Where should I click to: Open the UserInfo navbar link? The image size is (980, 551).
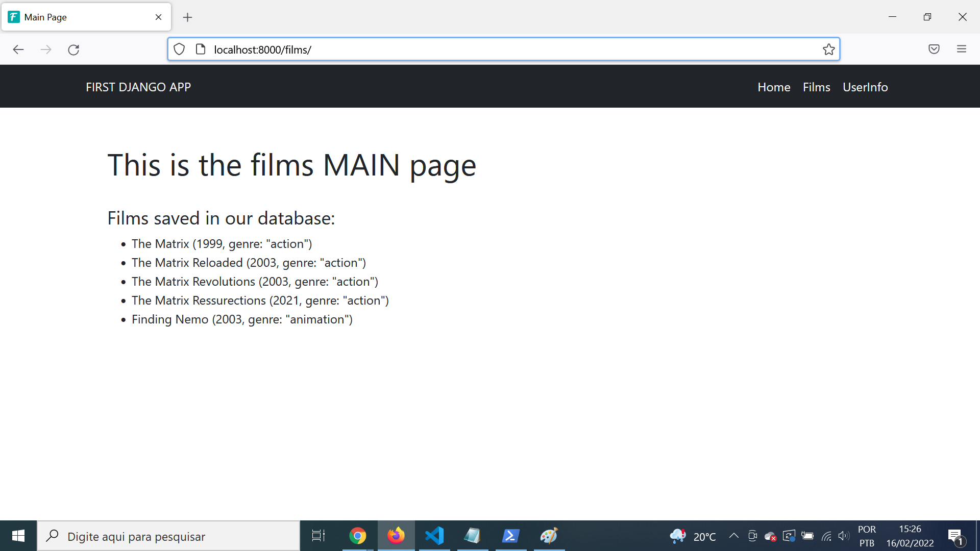tap(865, 87)
